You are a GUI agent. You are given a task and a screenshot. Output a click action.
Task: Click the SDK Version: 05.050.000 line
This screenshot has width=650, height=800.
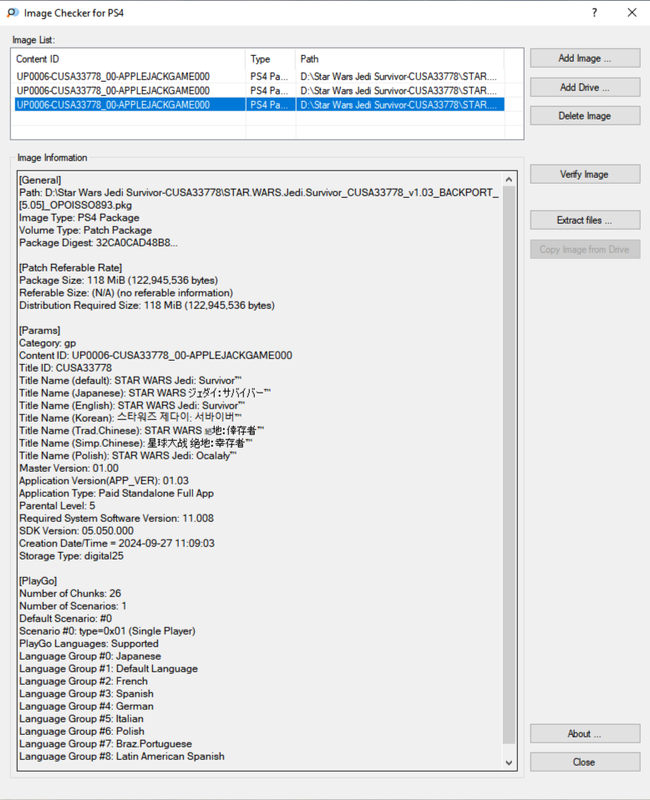pyautogui.click(x=77, y=531)
